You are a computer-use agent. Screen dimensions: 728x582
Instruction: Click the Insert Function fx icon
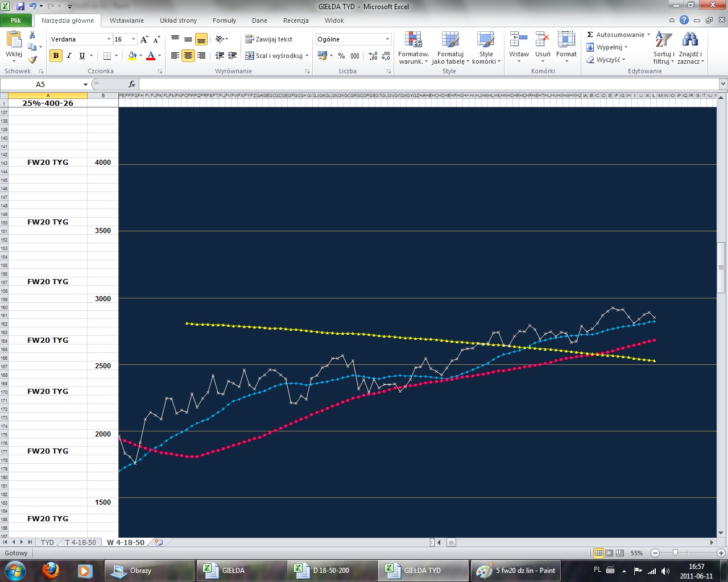pyautogui.click(x=132, y=84)
